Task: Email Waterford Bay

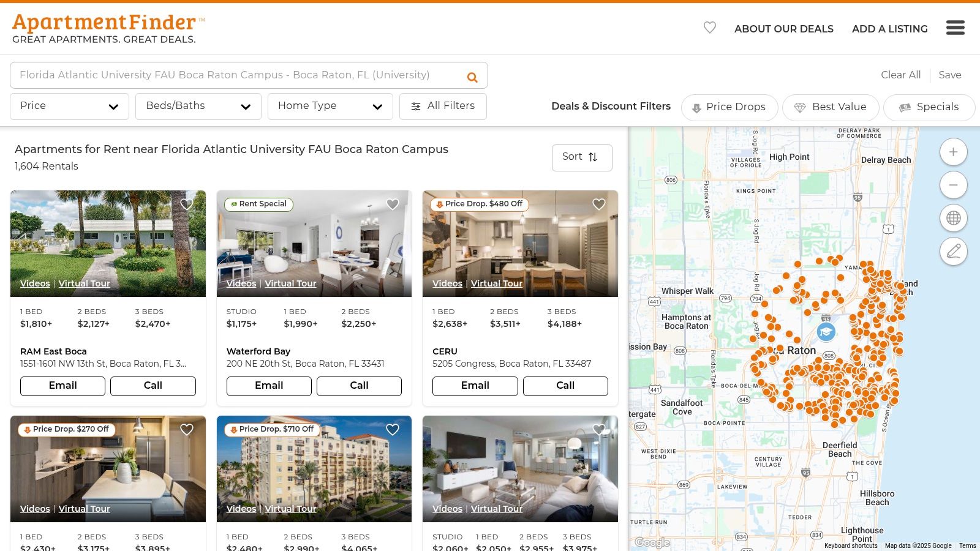Action: [269, 386]
